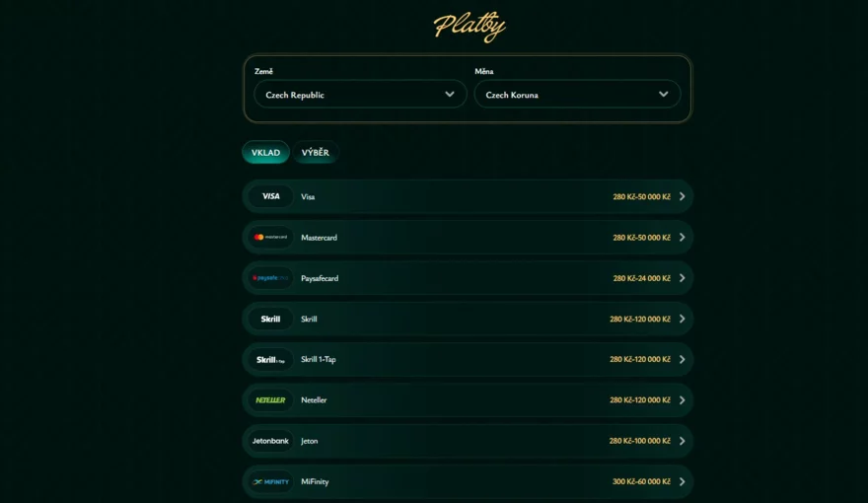The width and height of the screenshot is (868, 503).
Task: Click the MiFinity logo icon
Action: [270, 481]
